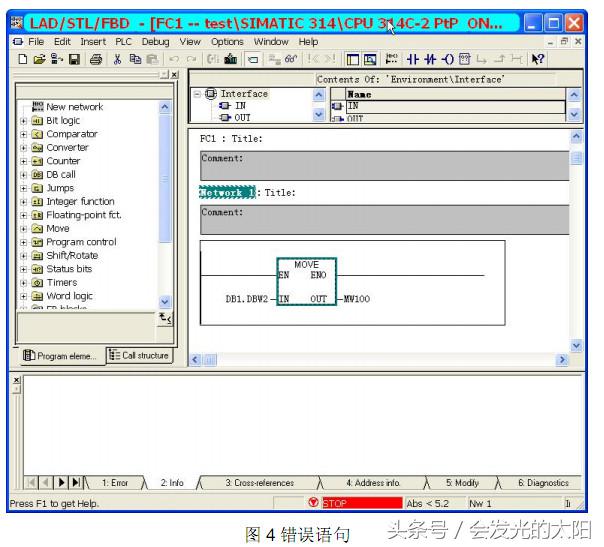Expand the Move folder
Image resolution: width=604 pixels, height=547 pixels.
click(x=23, y=229)
